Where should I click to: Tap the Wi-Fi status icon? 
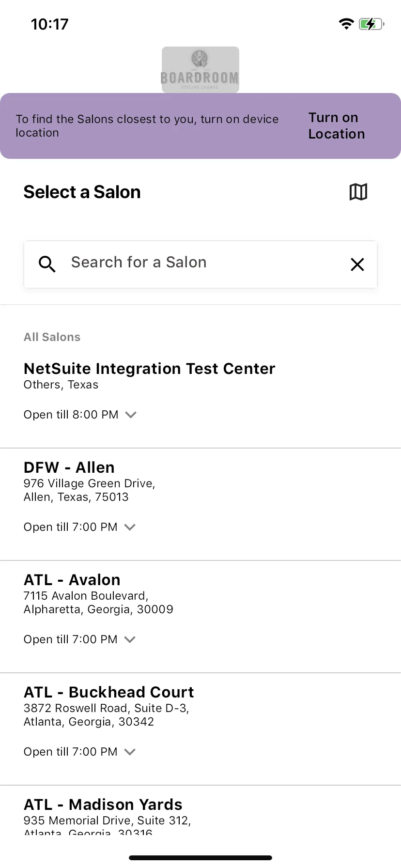[x=346, y=24]
